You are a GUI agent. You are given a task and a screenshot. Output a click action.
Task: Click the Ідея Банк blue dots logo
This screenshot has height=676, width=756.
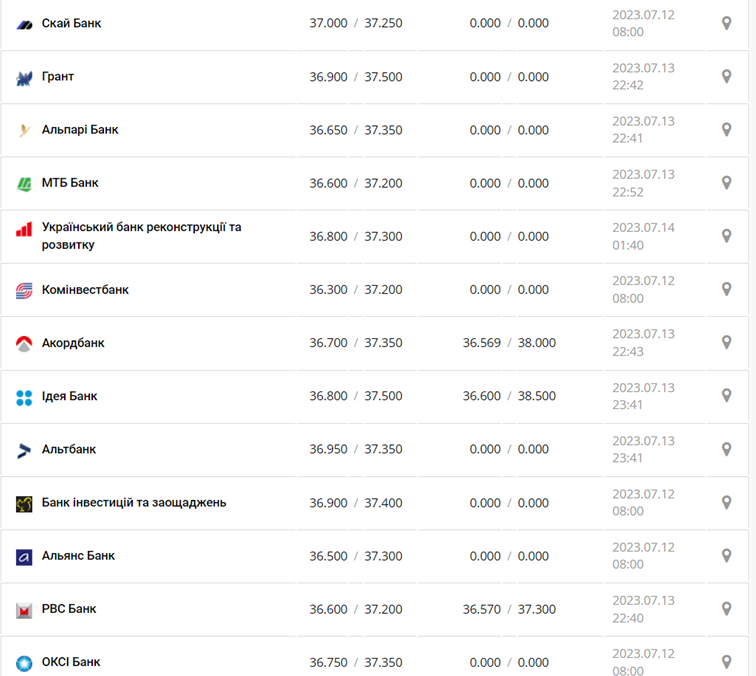click(24, 397)
